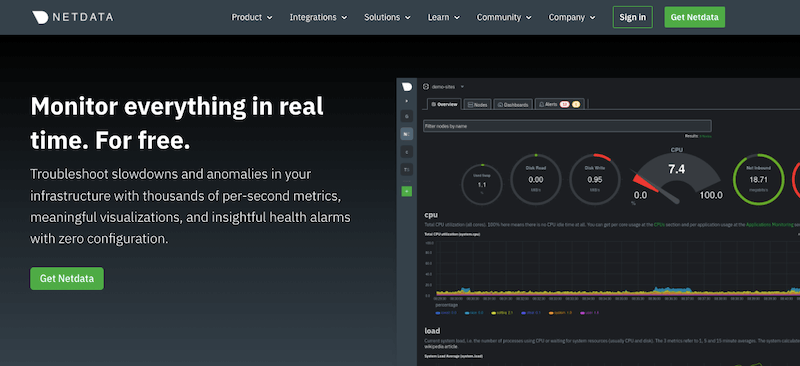The width and height of the screenshot is (800, 366).
Task: Click the green Get Netdata hero button
Action: coord(67,279)
